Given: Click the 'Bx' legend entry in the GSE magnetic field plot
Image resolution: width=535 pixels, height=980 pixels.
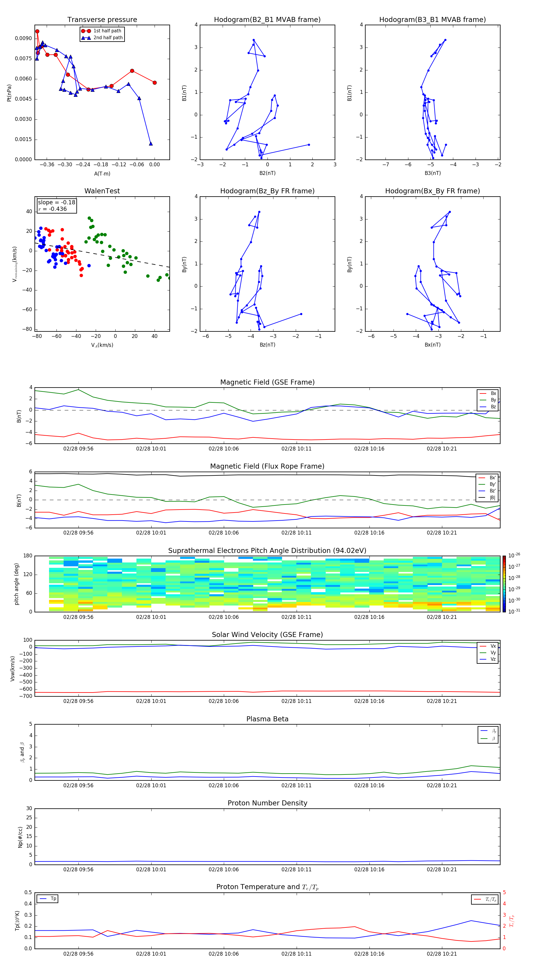Looking at the screenshot, I should click(x=488, y=393).
